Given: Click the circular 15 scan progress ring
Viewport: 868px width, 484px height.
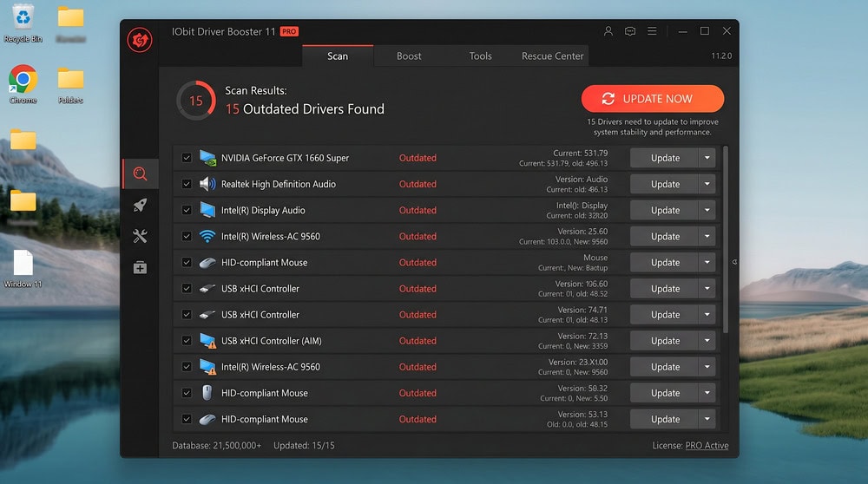Looking at the screenshot, I should (196, 101).
